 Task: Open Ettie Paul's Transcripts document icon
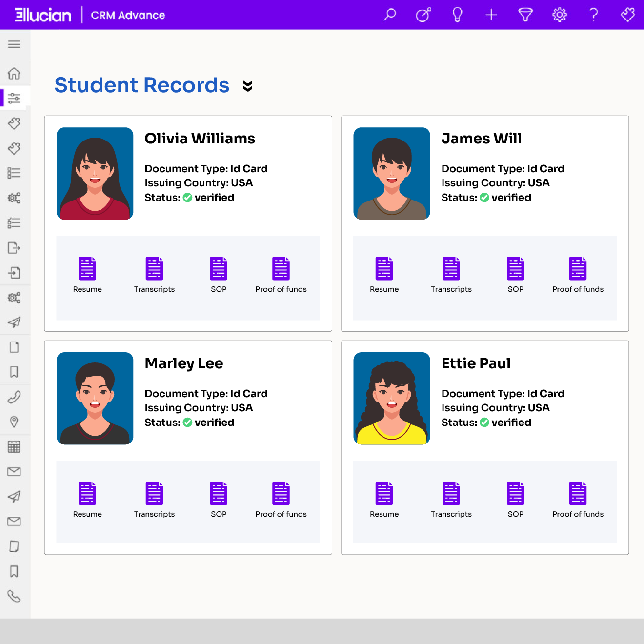pos(451,493)
